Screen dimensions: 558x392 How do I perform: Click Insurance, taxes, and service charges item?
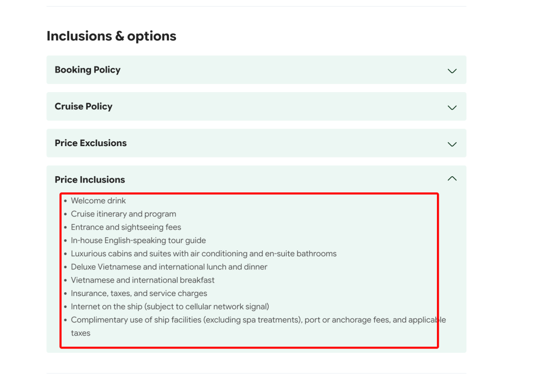[139, 293]
